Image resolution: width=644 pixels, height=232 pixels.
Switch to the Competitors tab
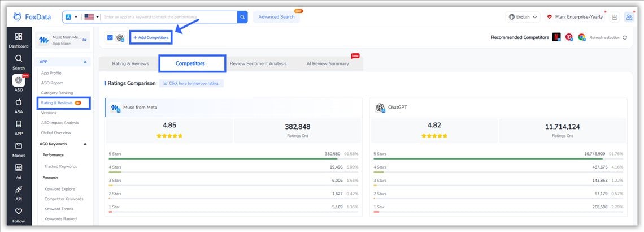point(190,63)
